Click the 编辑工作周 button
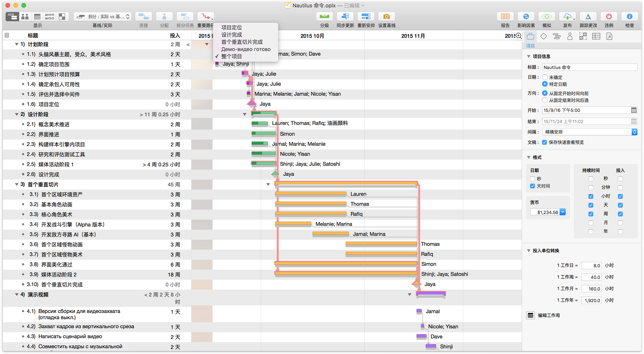Screen dimensions: 644x354 tap(531, 315)
